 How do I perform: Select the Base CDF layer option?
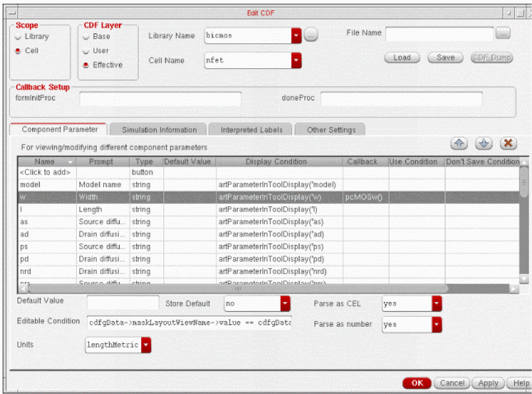[87, 37]
